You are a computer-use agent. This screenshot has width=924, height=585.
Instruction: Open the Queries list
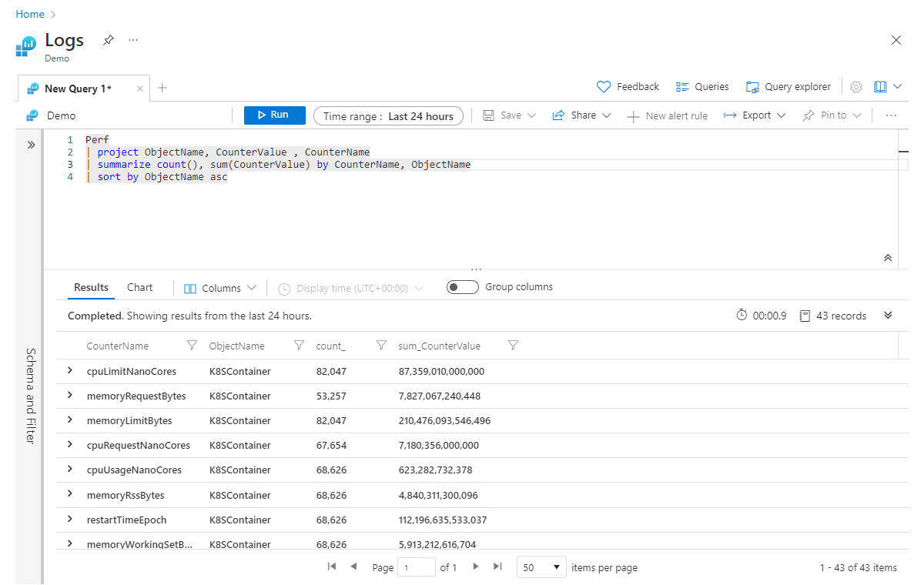tap(701, 87)
